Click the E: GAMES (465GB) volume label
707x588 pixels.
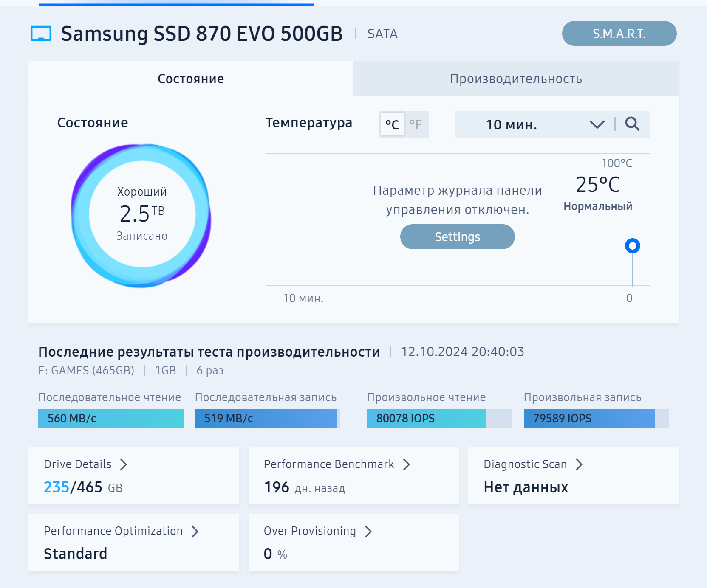[86, 371]
